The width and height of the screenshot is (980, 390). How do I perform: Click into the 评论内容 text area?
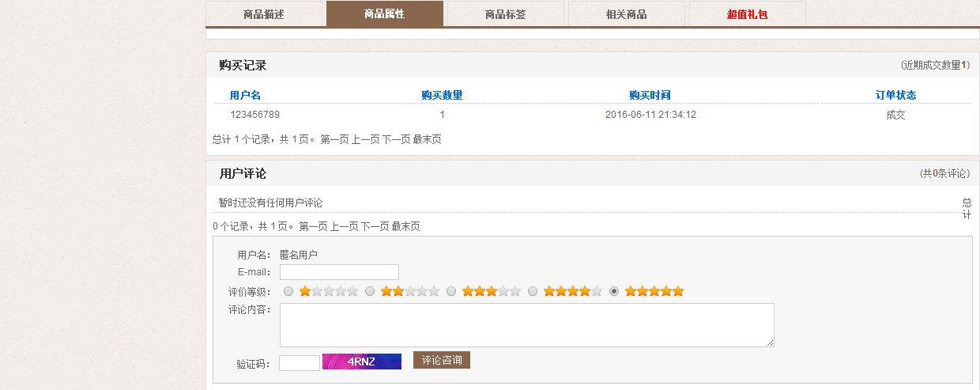(x=527, y=325)
